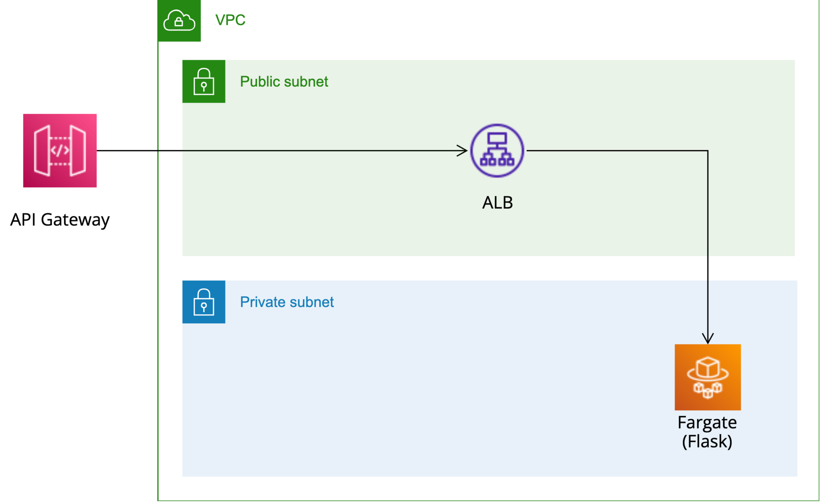Select the ALB text label
The width and height of the screenshot is (821, 504).
[x=498, y=202]
